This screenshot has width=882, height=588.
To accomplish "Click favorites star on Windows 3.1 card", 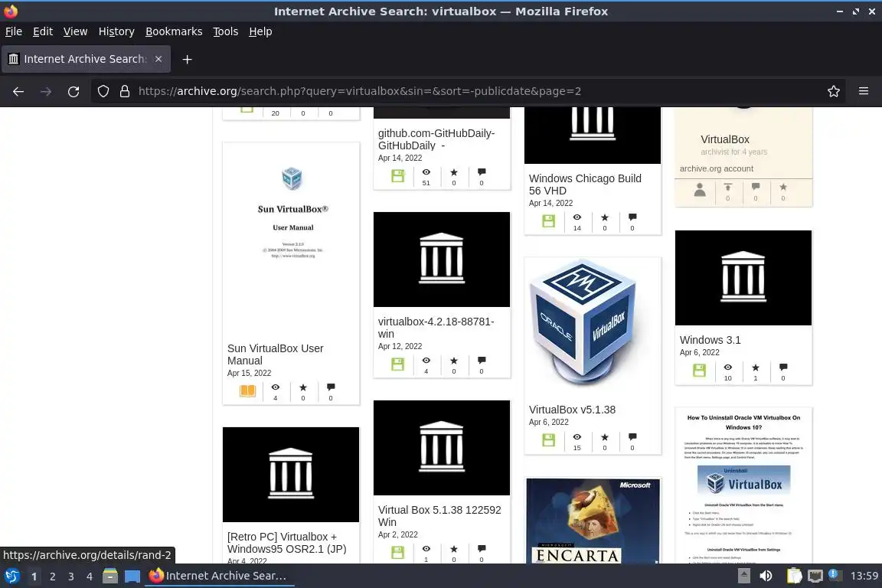I will (x=756, y=367).
